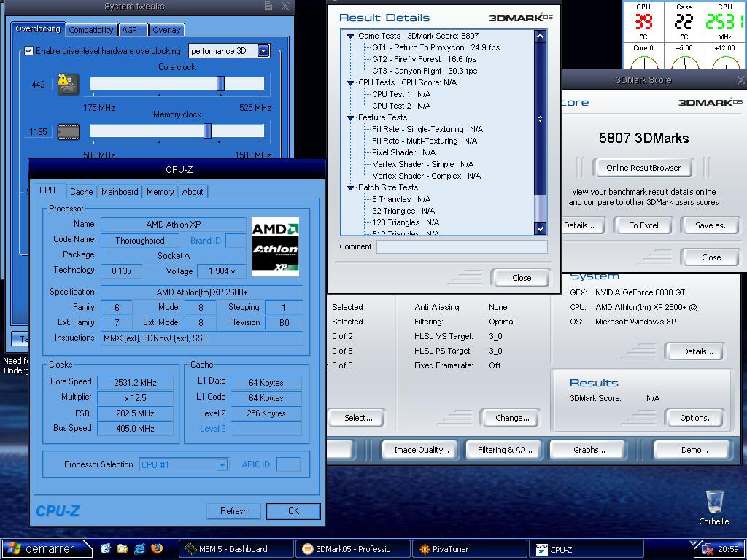Open the Cache tab in CPU-Z
This screenshot has width=747, height=560.
tap(82, 192)
